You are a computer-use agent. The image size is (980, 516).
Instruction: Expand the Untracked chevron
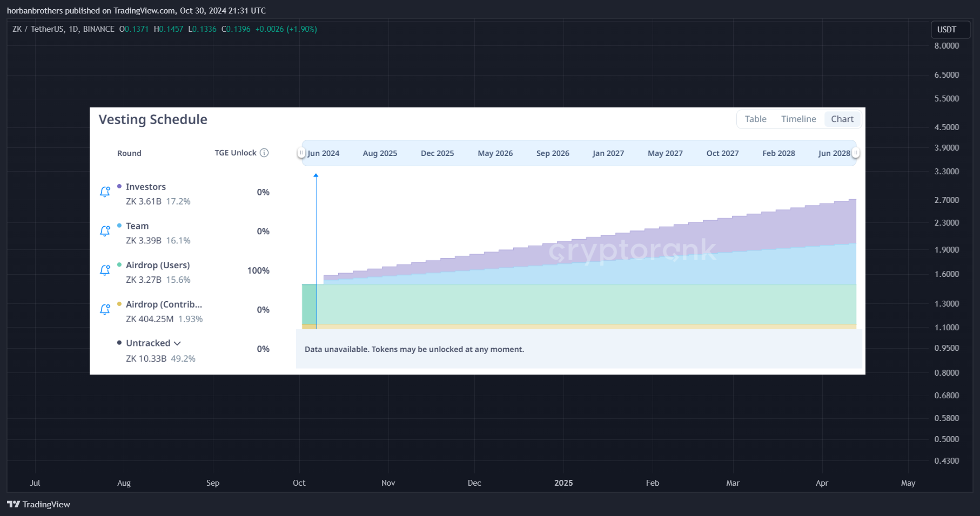point(177,343)
